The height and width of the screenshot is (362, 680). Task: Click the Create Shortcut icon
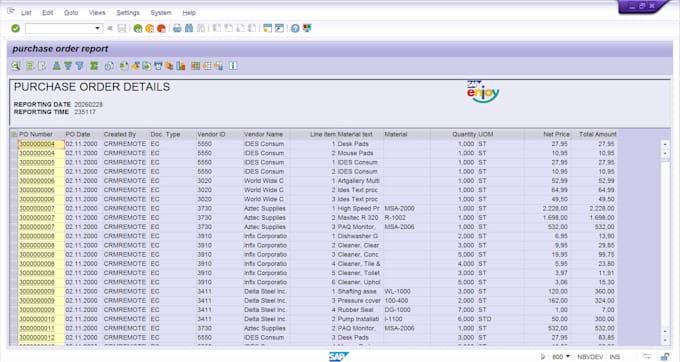[279, 28]
